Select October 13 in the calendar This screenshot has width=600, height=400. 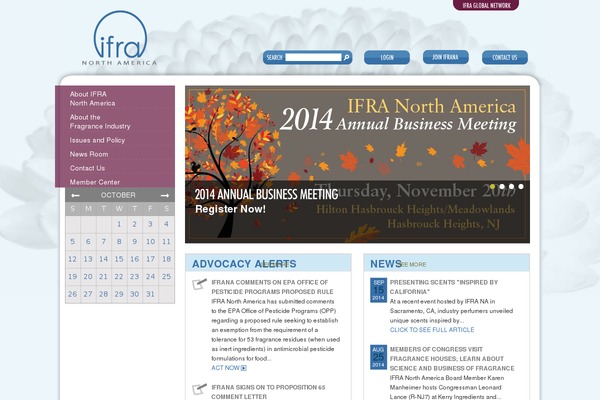pos(88,260)
